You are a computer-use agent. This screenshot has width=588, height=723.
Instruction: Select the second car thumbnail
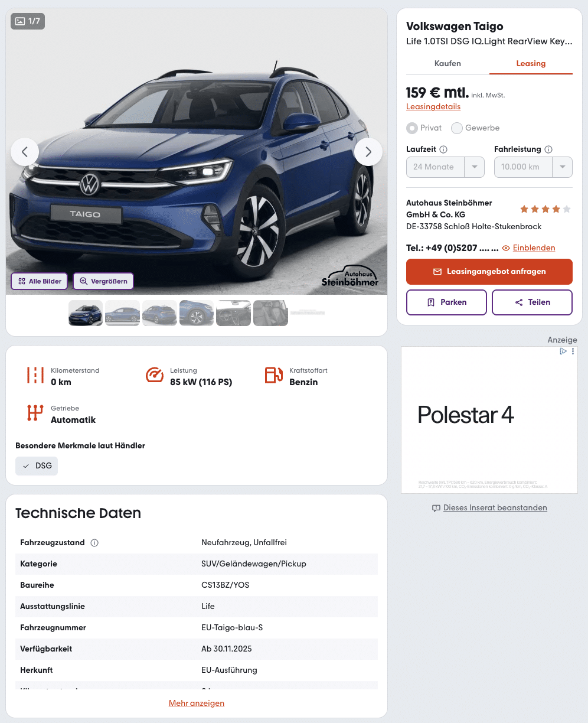(x=122, y=313)
